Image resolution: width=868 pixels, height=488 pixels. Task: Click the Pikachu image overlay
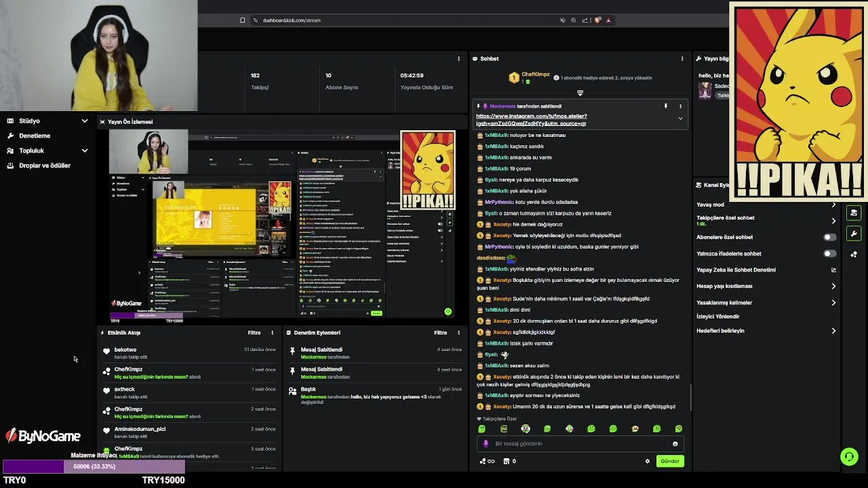coord(797,102)
